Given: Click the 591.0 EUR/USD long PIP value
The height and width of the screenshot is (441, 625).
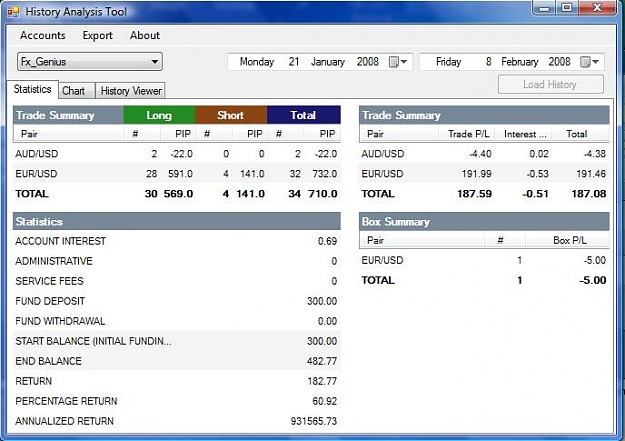Looking at the screenshot, I should click(x=180, y=174).
